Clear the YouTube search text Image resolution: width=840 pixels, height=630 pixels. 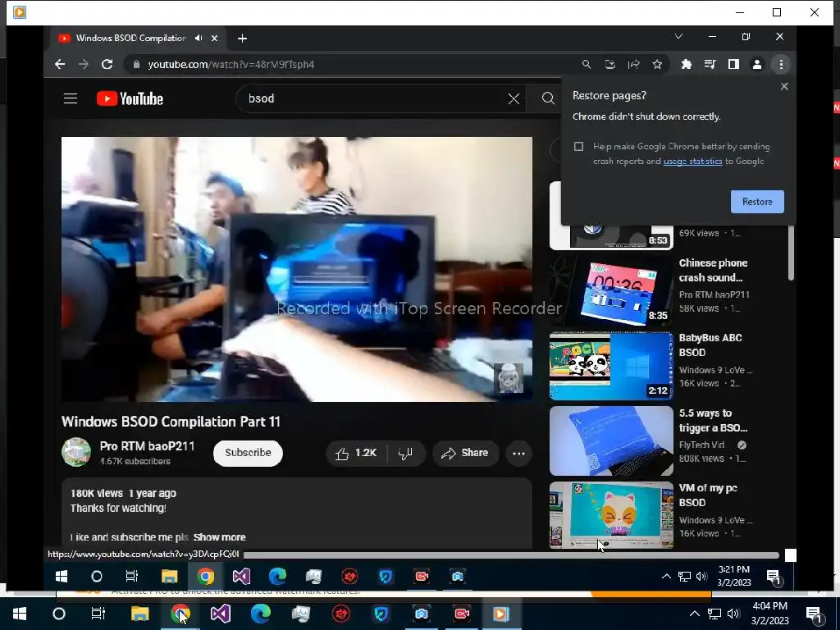coord(514,98)
